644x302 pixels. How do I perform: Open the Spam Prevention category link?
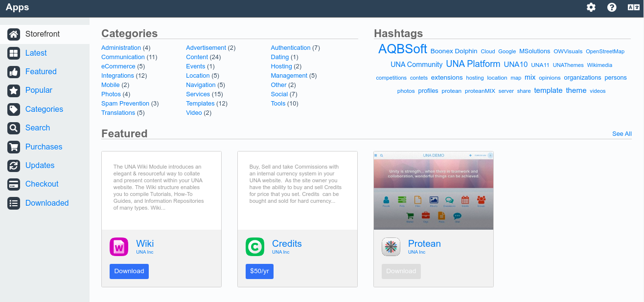coord(125,104)
